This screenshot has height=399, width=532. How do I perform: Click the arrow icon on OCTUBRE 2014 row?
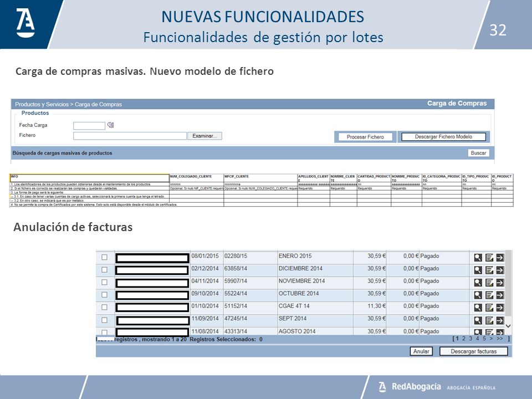(500, 295)
